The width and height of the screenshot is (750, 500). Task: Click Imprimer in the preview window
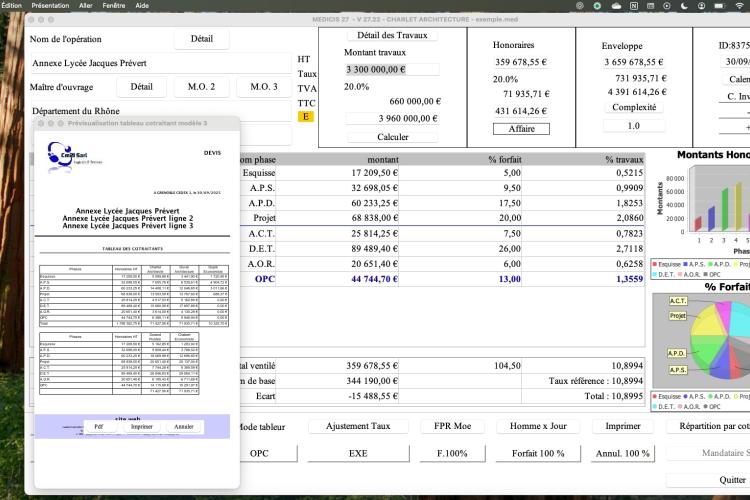point(142,427)
